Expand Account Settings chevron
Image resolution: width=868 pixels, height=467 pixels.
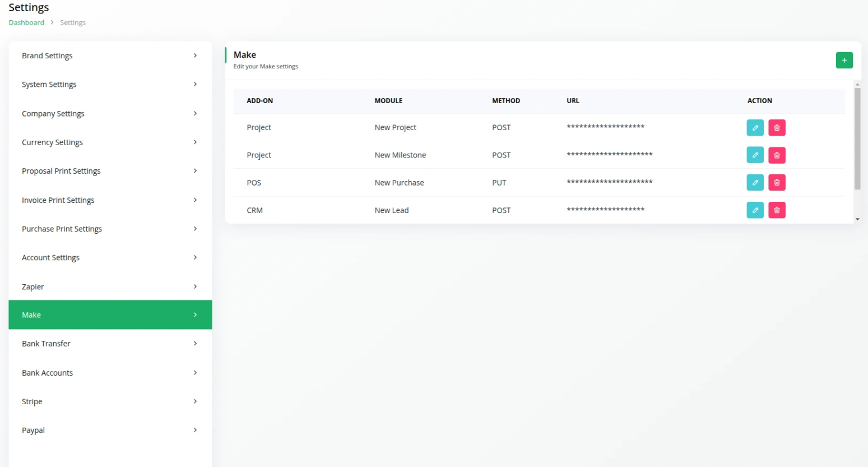pyautogui.click(x=195, y=257)
